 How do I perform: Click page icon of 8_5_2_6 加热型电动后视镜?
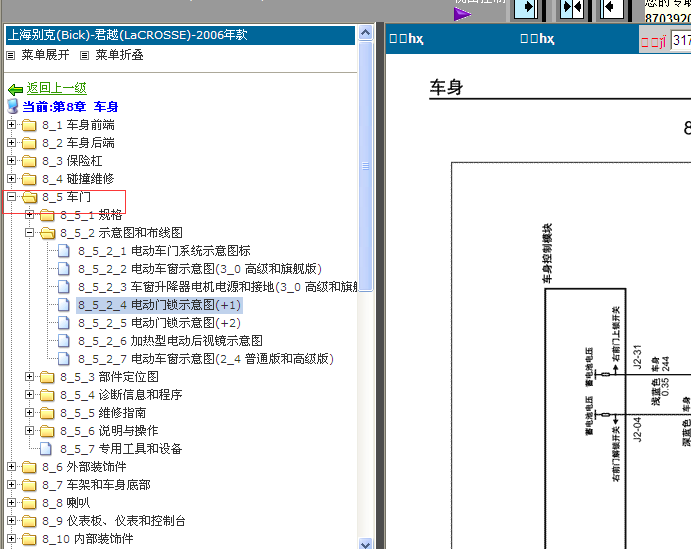click(x=64, y=341)
